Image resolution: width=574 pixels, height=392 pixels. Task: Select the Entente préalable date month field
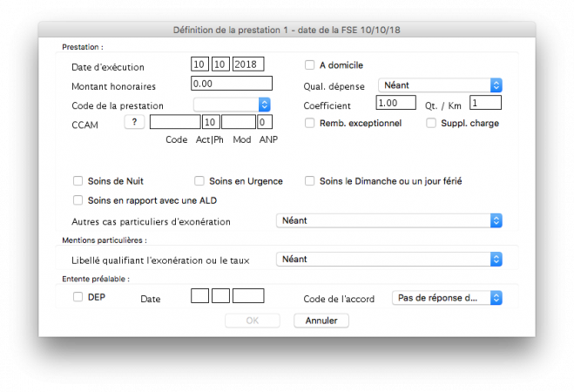pos(220,295)
